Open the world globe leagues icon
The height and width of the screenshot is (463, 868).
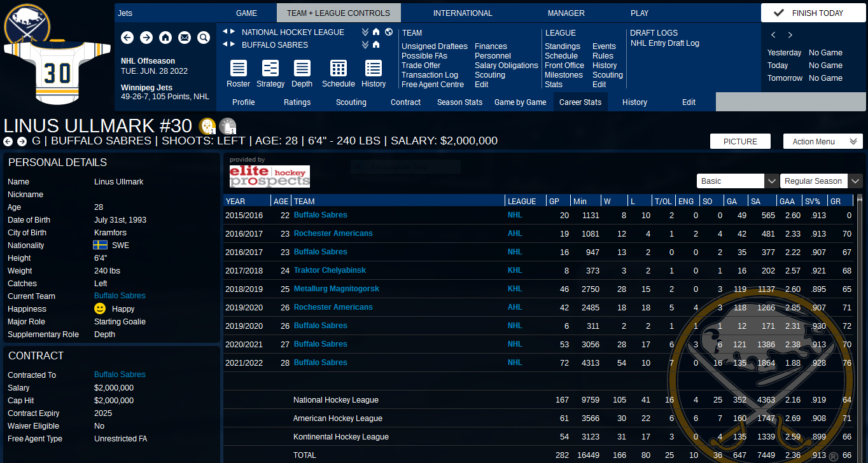(x=389, y=32)
